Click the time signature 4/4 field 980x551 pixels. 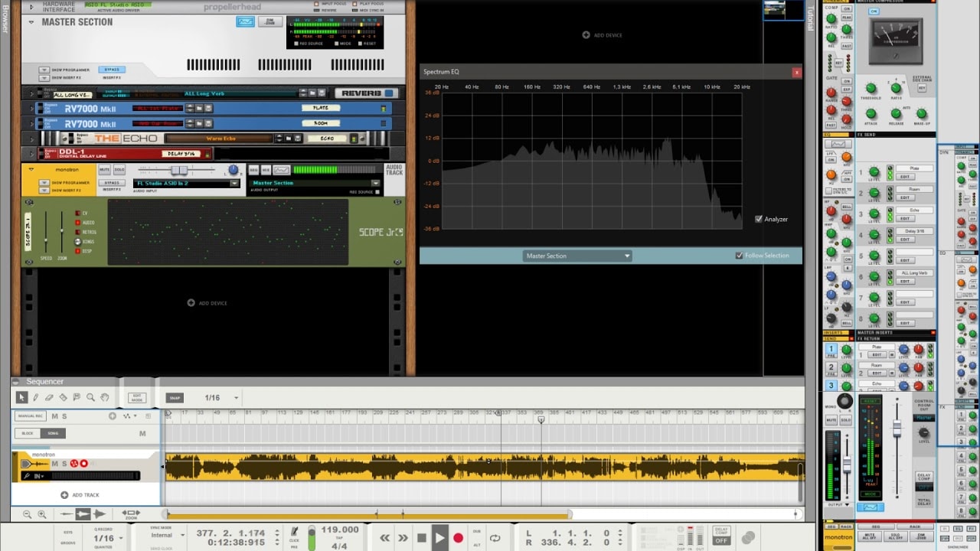[340, 545]
